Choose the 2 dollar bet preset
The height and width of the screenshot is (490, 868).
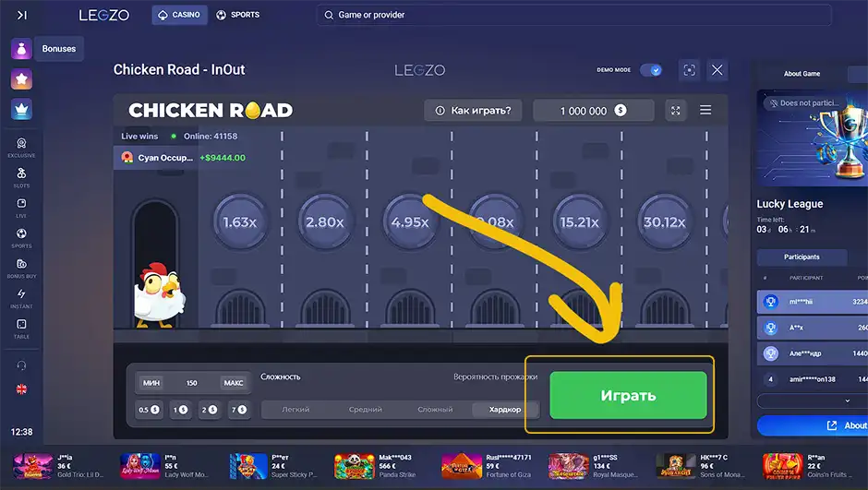[210, 410]
